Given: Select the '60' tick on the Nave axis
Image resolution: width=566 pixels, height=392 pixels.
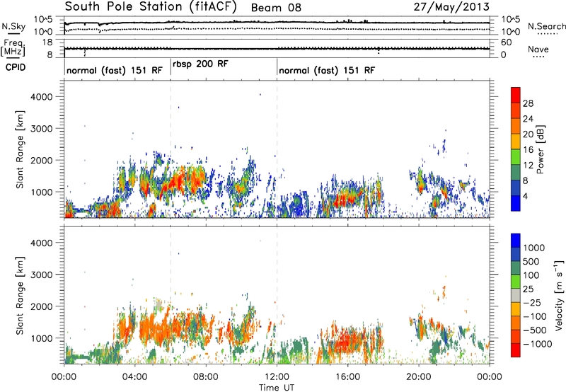Looking at the screenshot, I should (x=507, y=42).
